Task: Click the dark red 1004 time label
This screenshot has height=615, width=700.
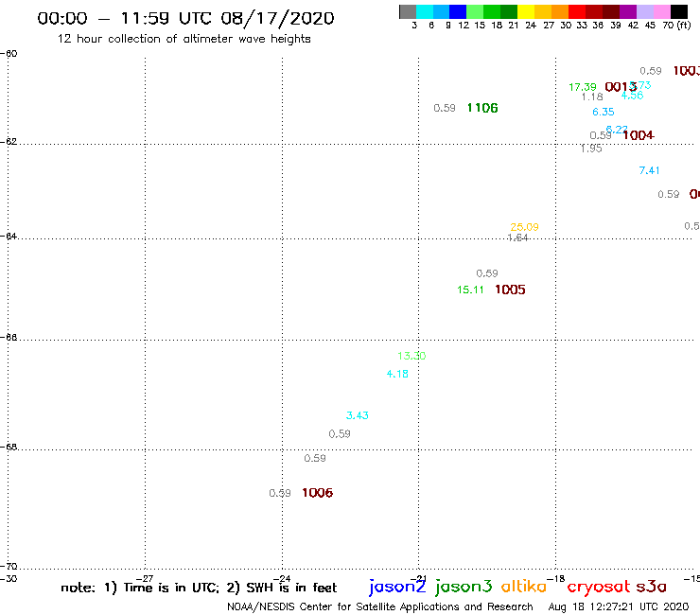Action: (638, 135)
